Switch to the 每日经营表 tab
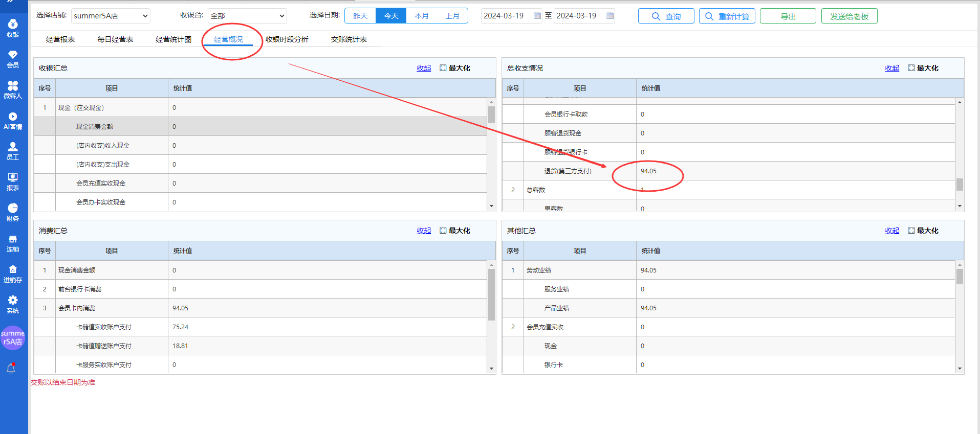This screenshot has height=434, width=980. pos(115,39)
